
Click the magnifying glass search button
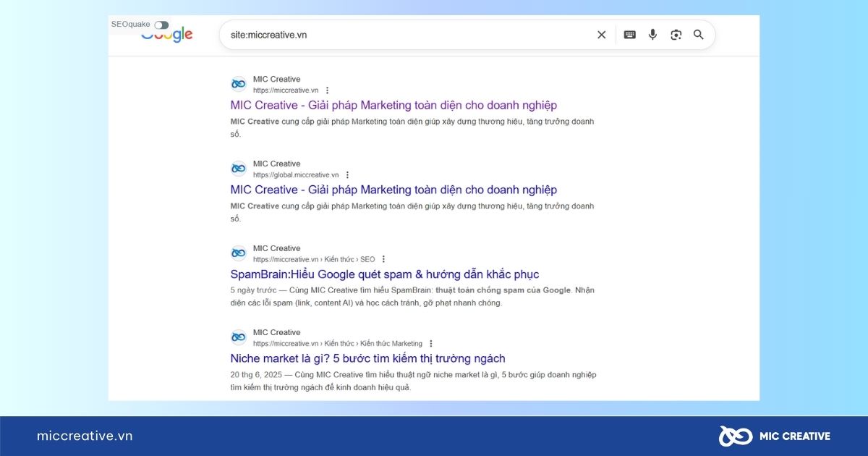(699, 35)
